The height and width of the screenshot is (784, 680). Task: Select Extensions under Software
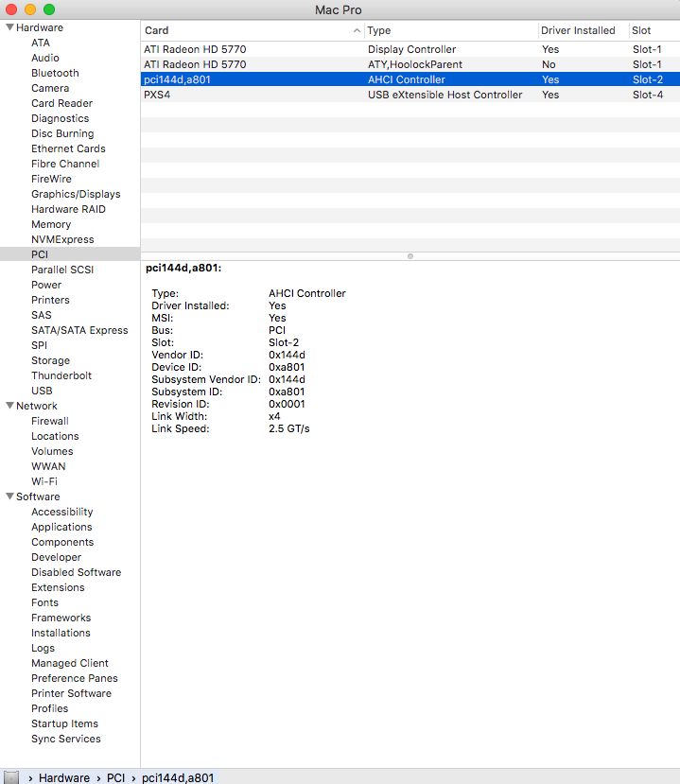(x=58, y=587)
